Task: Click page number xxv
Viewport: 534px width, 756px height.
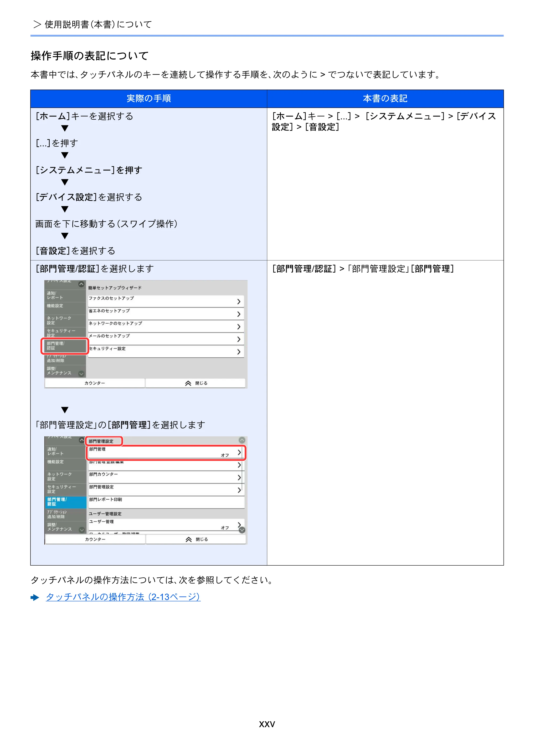Action: (x=267, y=724)
